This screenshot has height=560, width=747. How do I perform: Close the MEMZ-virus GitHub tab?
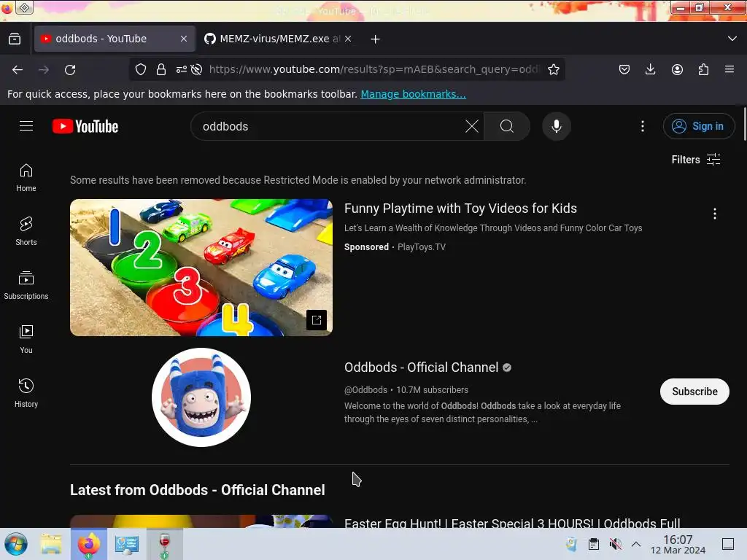pyautogui.click(x=348, y=39)
